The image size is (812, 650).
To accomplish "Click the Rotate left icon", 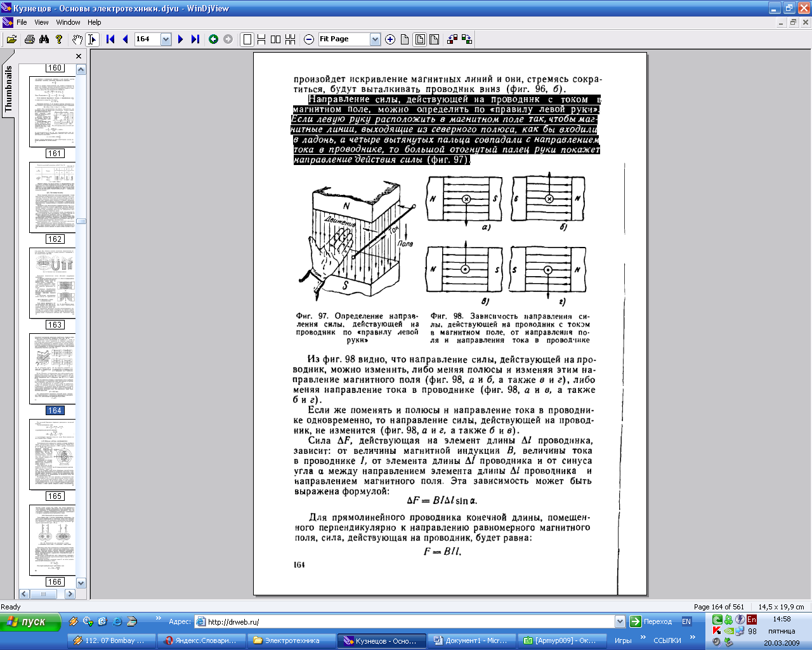I will [x=452, y=39].
